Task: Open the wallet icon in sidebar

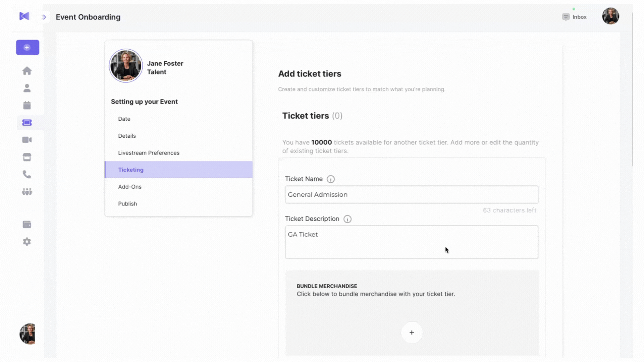Action: click(27, 225)
